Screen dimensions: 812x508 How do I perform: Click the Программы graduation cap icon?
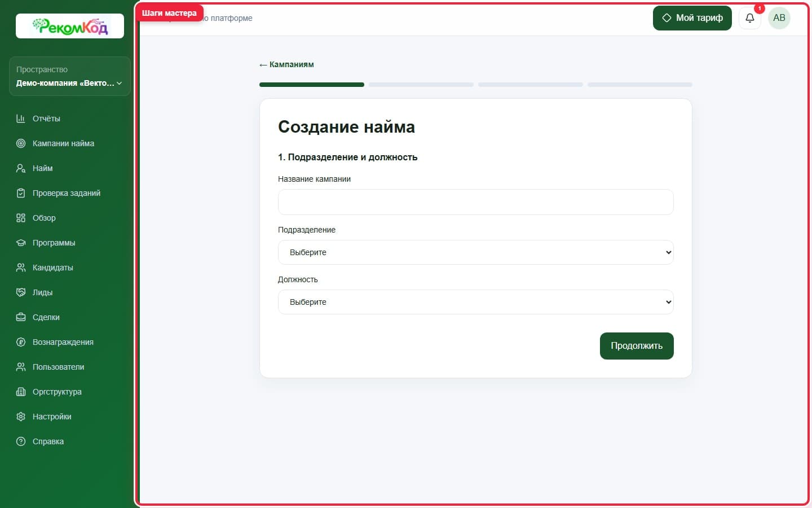coord(21,243)
